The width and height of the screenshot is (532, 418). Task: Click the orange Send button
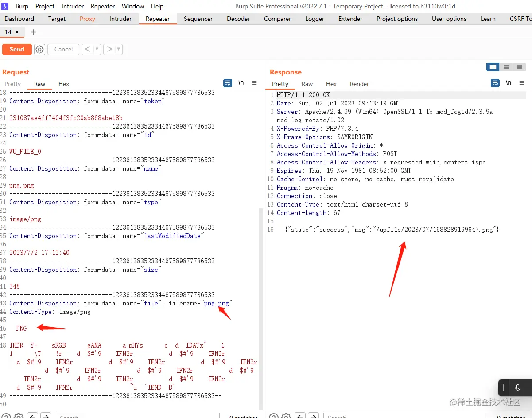click(x=17, y=49)
